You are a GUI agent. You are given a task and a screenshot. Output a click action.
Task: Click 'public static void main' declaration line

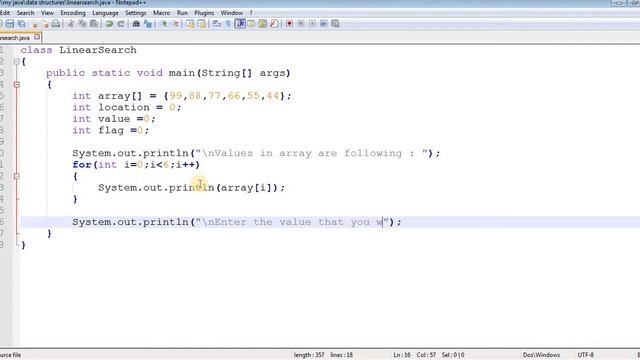[168, 73]
